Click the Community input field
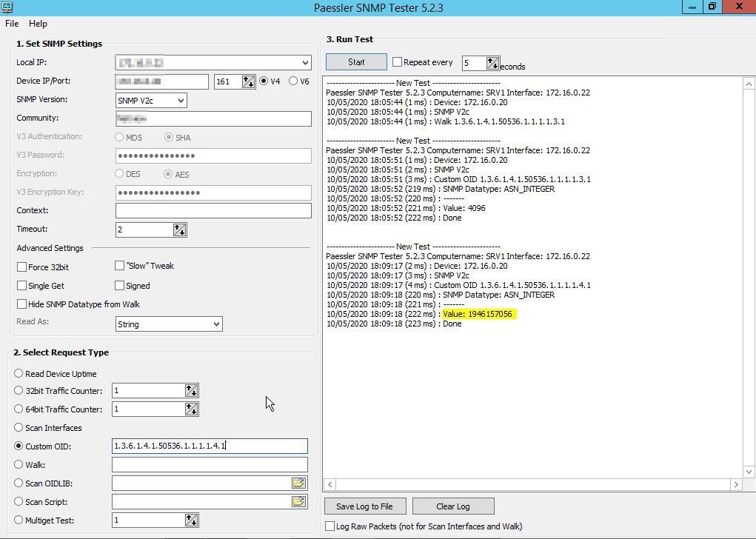This screenshot has width=756, height=539. click(213, 118)
